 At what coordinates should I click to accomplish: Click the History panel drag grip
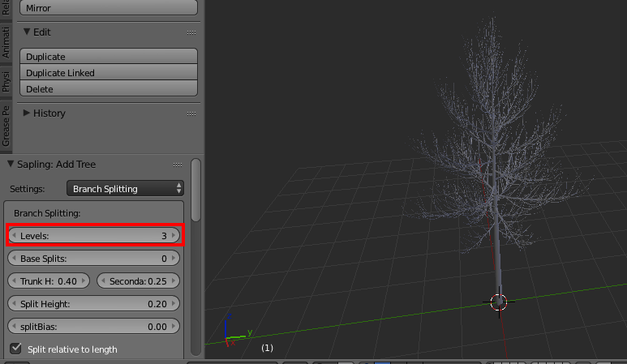point(191,113)
